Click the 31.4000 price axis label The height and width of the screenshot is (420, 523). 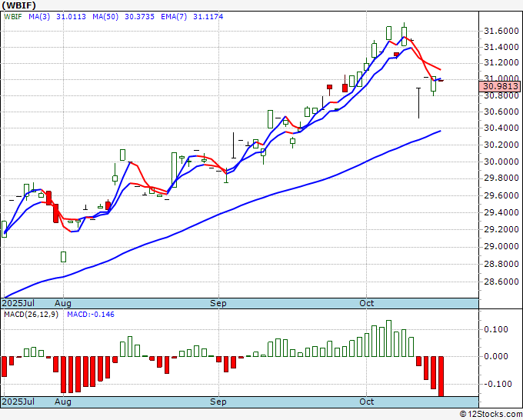click(x=501, y=47)
